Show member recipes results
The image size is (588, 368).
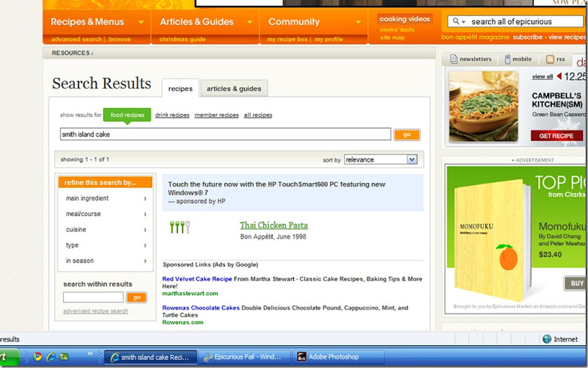point(217,115)
